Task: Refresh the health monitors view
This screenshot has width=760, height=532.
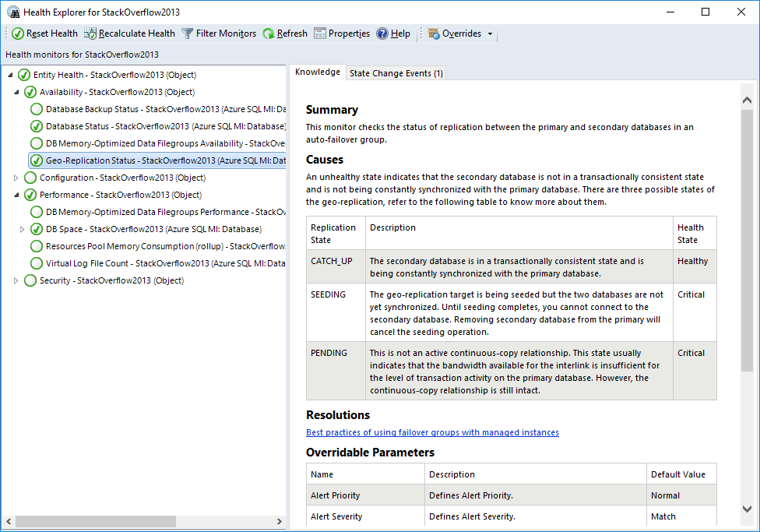Action: point(285,33)
